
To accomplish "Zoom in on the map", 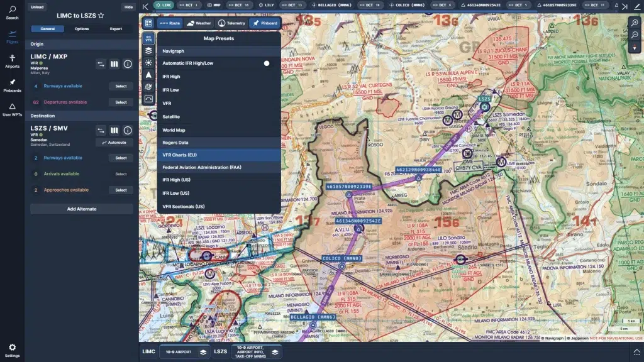I will tap(635, 23).
